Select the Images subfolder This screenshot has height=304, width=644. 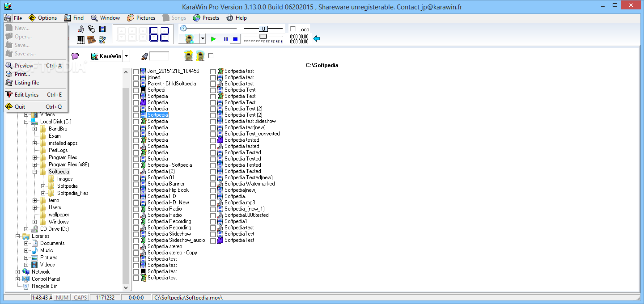point(65,179)
